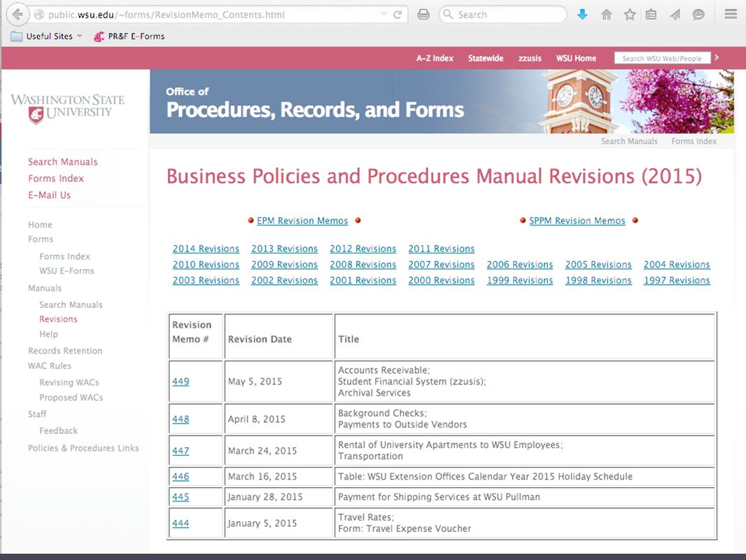This screenshot has height=560, width=746.
Task: Open Feedback in sidebar
Action: [58, 430]
